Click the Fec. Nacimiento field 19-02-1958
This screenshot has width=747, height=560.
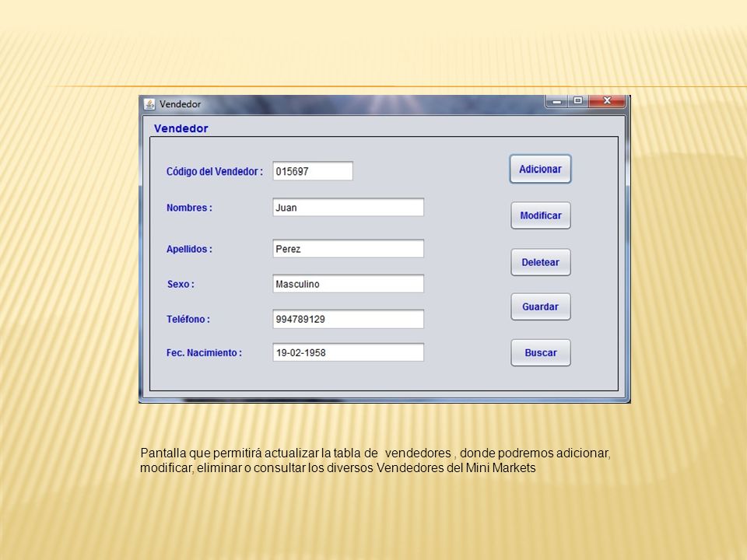tap(349, 352)
